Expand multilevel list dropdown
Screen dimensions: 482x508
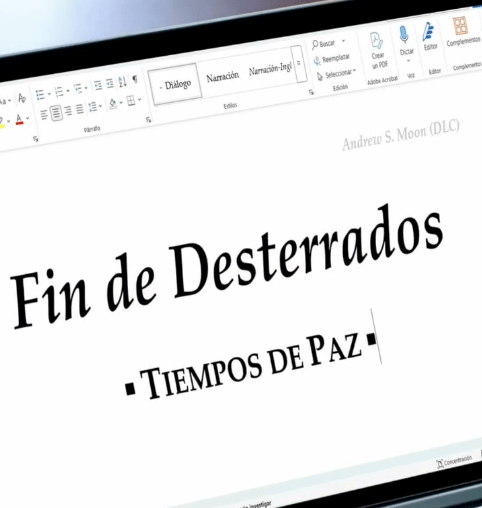click(x=86, y=87)
